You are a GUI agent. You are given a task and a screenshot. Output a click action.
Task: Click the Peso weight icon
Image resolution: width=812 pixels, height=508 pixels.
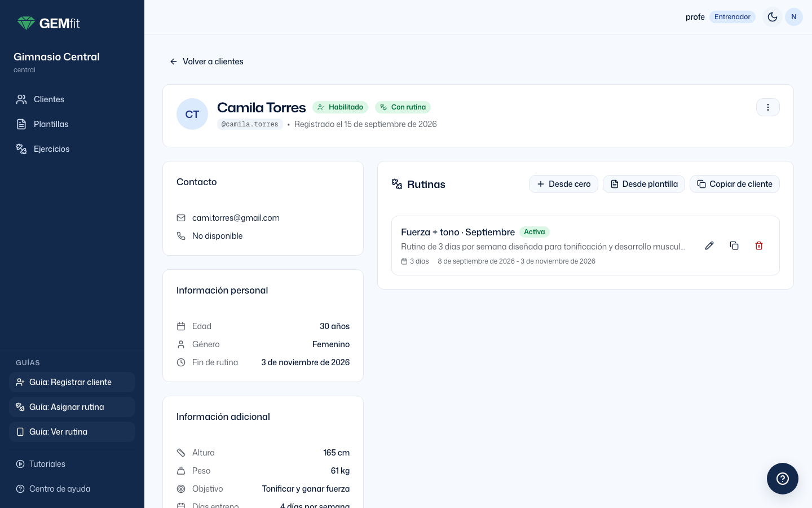tap(181, 471)
